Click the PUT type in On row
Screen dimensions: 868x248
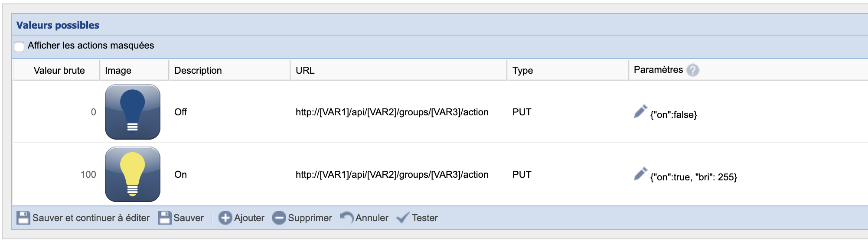click(x=522, y=175)
